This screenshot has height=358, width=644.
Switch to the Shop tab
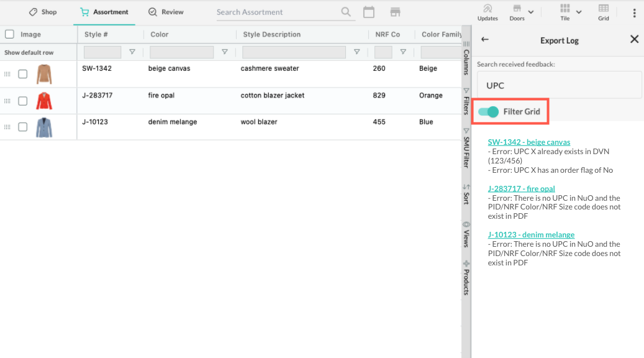(43, 12)
